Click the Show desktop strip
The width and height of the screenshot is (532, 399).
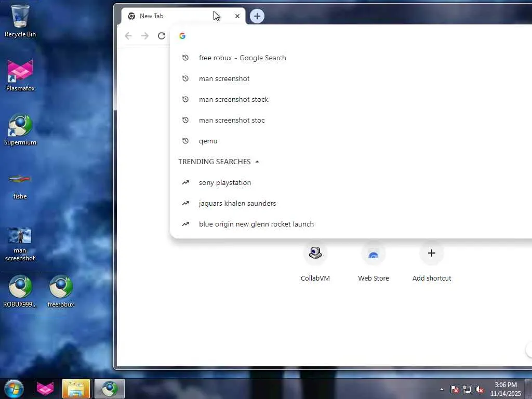coord(528,389)
